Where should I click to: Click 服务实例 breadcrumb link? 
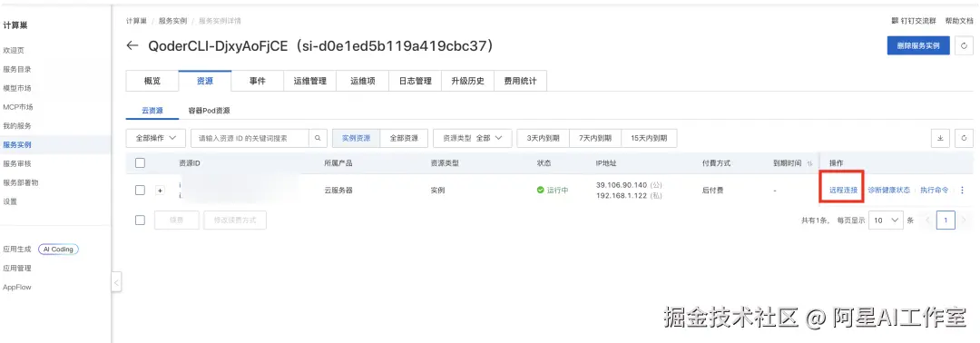click(x=172, y=21)
